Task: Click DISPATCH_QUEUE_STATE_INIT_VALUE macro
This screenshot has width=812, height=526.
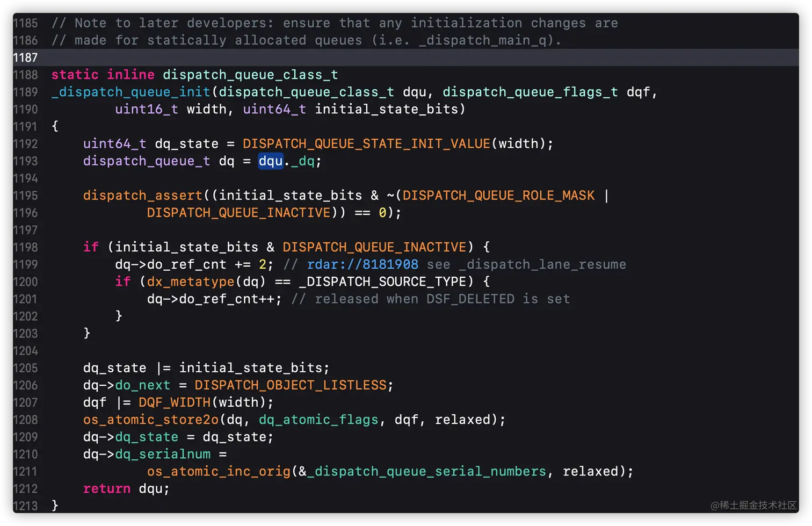Action: 366,144
